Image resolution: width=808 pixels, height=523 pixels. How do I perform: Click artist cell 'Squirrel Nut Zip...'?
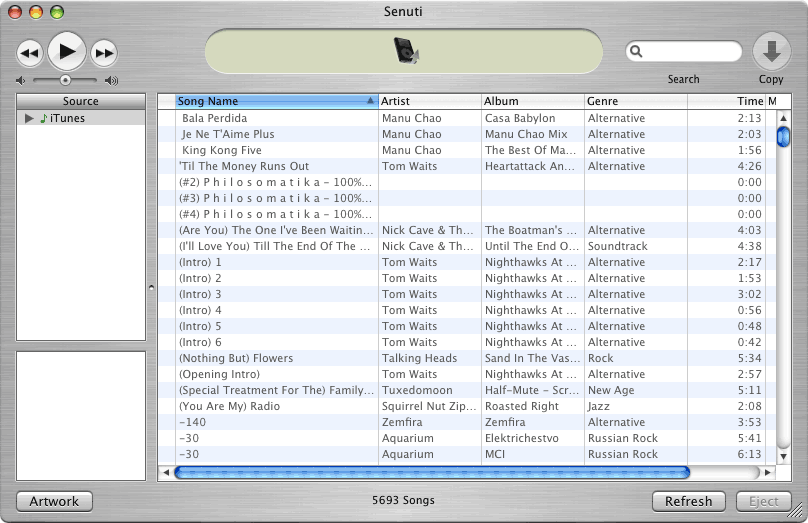429,406
